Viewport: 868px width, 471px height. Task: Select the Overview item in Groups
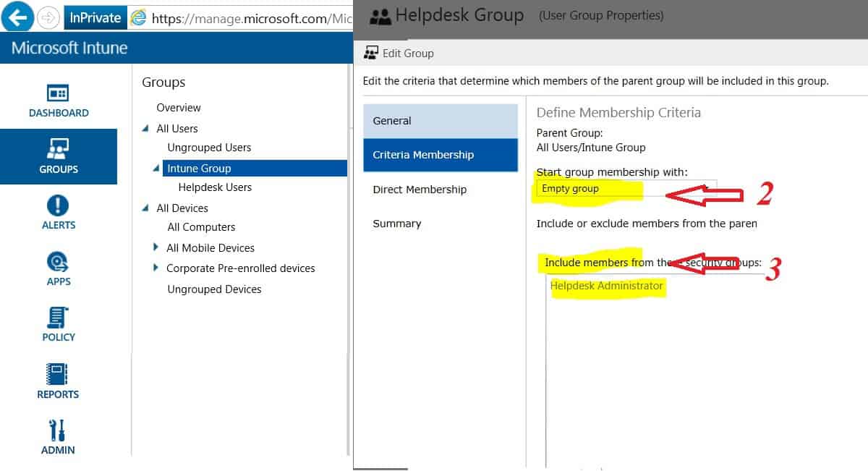pyautogui.click(x=179, y=108)
